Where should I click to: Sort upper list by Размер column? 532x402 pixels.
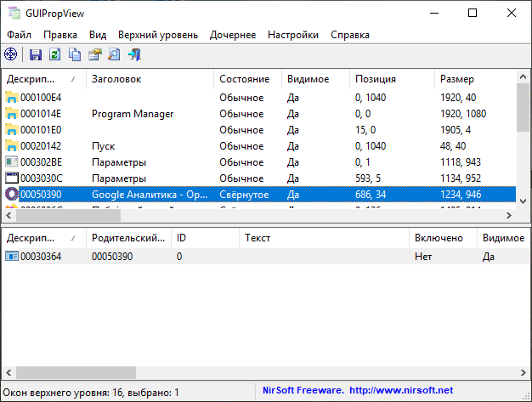coord(475,79)
